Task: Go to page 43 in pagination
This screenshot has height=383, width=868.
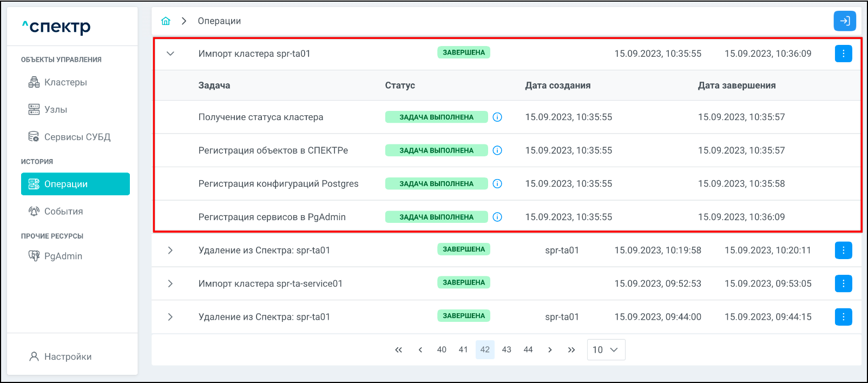Action: coord(507,349)
